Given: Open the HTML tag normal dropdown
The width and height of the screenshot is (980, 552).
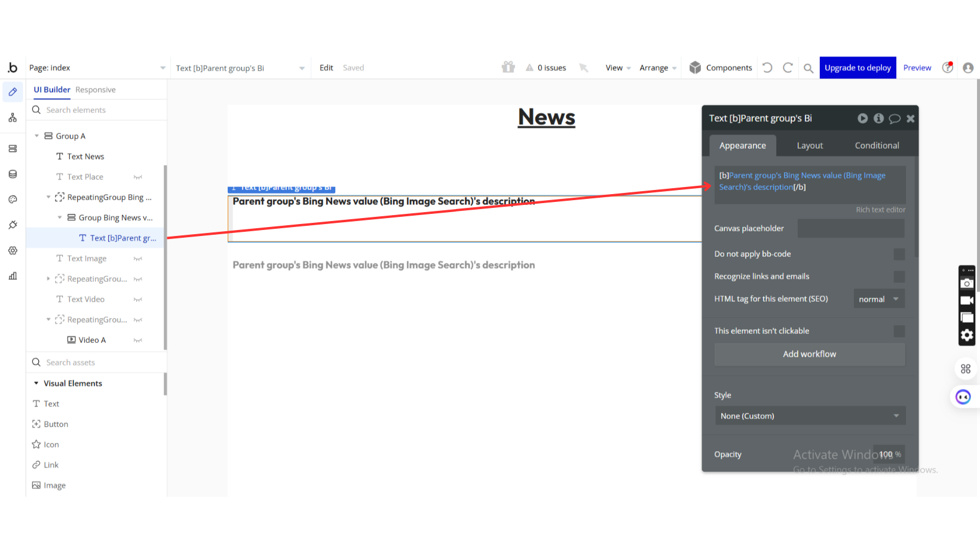Looking at the screenshot, I should click(x=878, y=299).
